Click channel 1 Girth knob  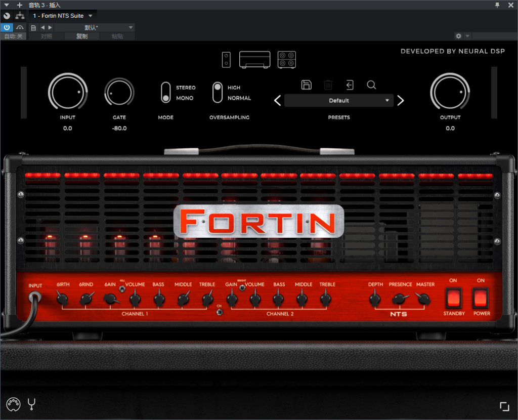(62, 299)
